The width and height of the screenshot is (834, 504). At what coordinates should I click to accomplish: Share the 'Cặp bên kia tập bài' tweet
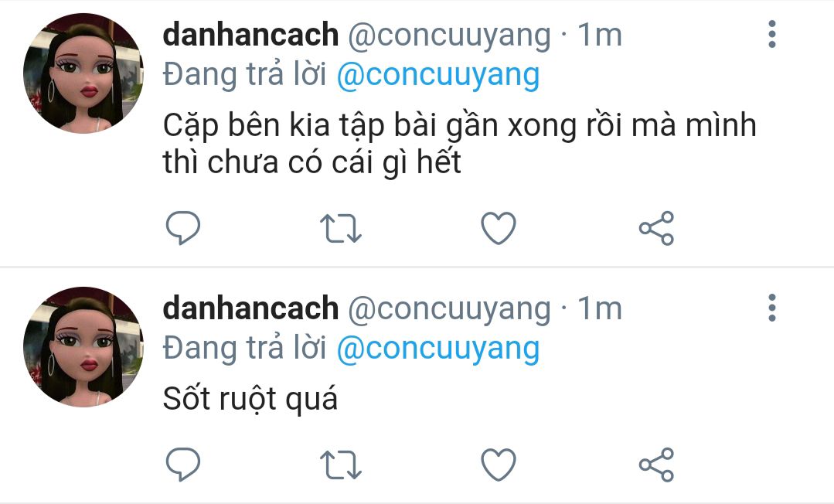(x=656, y=228)
